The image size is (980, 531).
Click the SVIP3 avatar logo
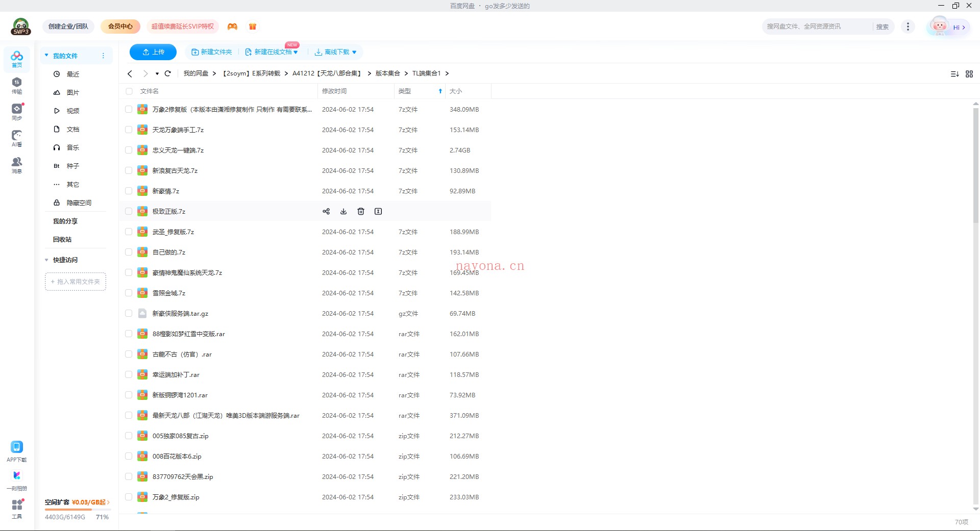[x=21, y=27]
